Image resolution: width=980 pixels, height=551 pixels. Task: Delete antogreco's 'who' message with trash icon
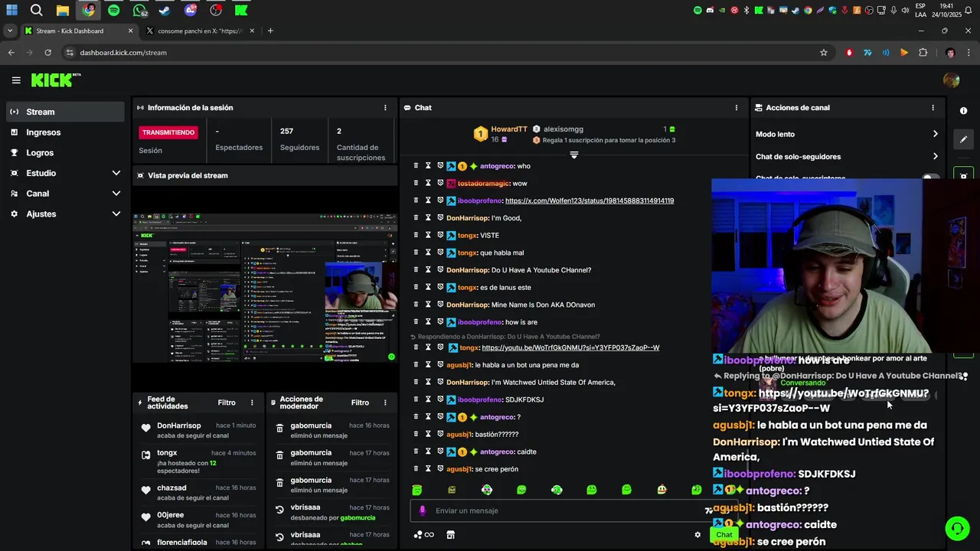click(x=416, y=166)
